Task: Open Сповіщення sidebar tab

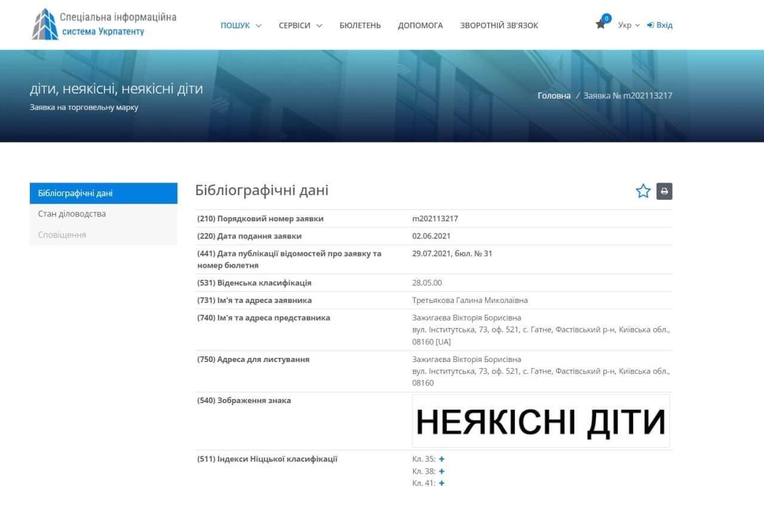Action: [x=103, y=235]
